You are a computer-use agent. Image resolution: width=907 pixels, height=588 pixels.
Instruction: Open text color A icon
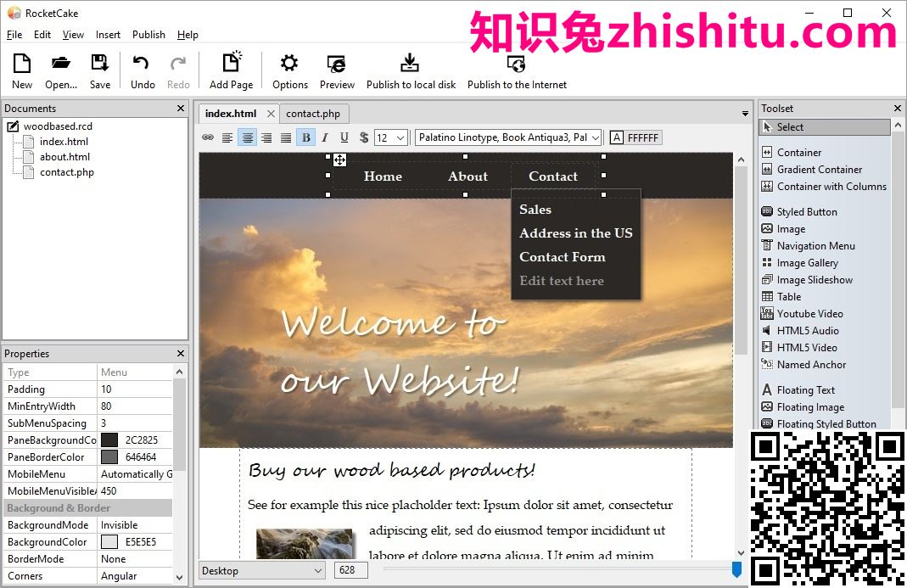point(617,137)
